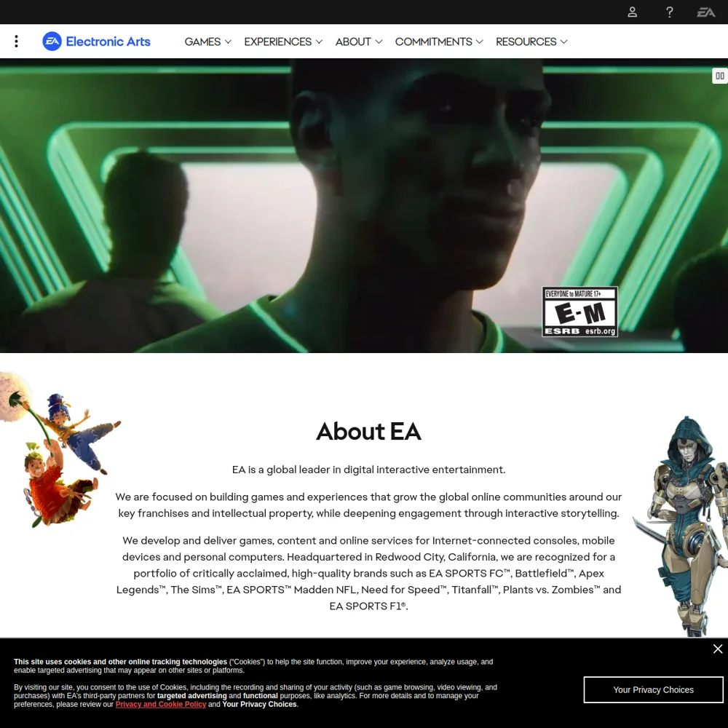Click the help question mark icon
This screenshot has height=728, width=728.
coord(670,12)
